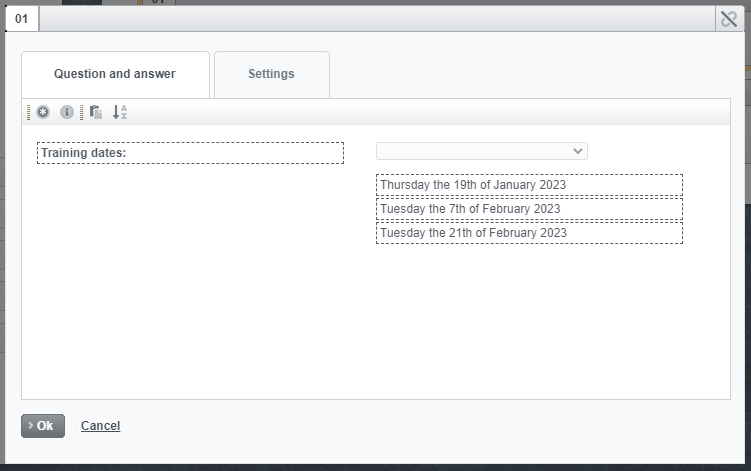The image size is (751, 471).
Task: Select the Question and answer tab
Action: pos(115,74)
